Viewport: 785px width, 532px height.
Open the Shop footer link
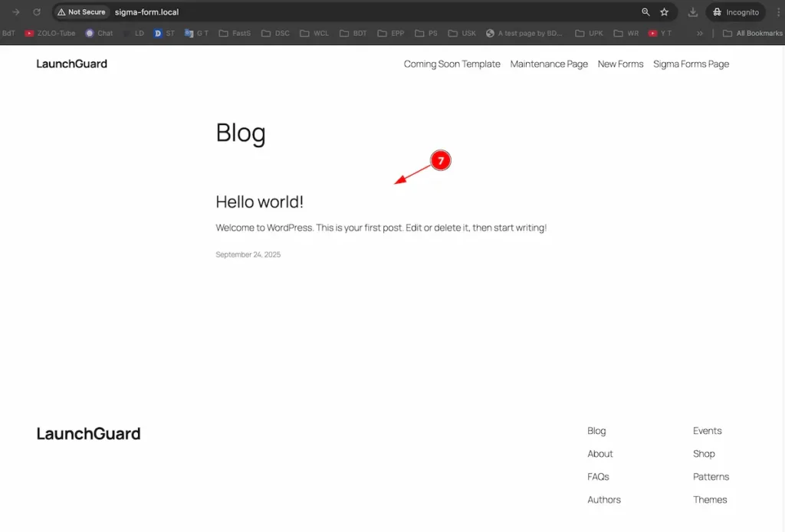pos(704,454)
